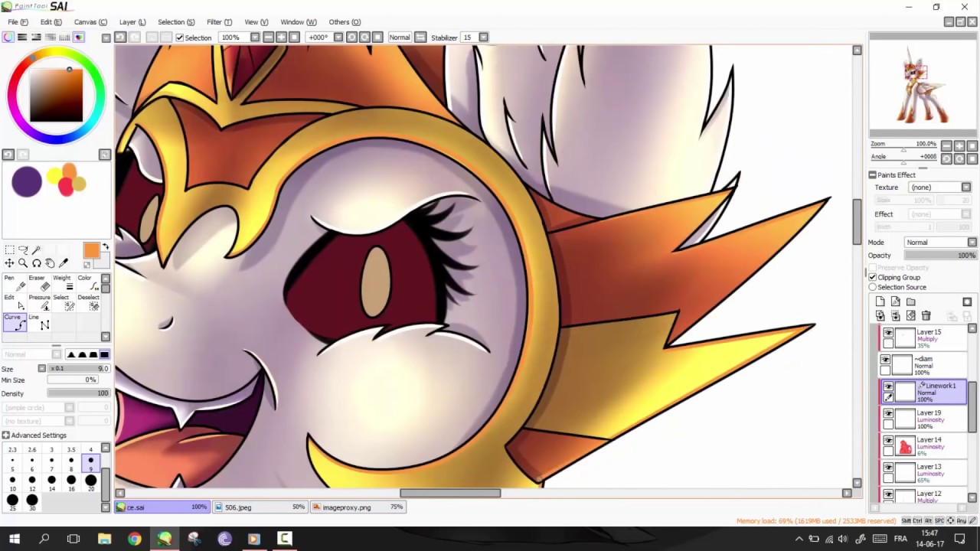Select the Selection Source radio button
This screenshot has height=551, width=980.
(x=872, y=287)
